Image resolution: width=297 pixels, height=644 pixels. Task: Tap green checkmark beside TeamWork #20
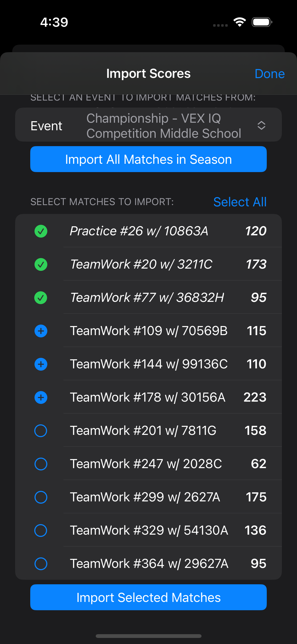(41, 264)
